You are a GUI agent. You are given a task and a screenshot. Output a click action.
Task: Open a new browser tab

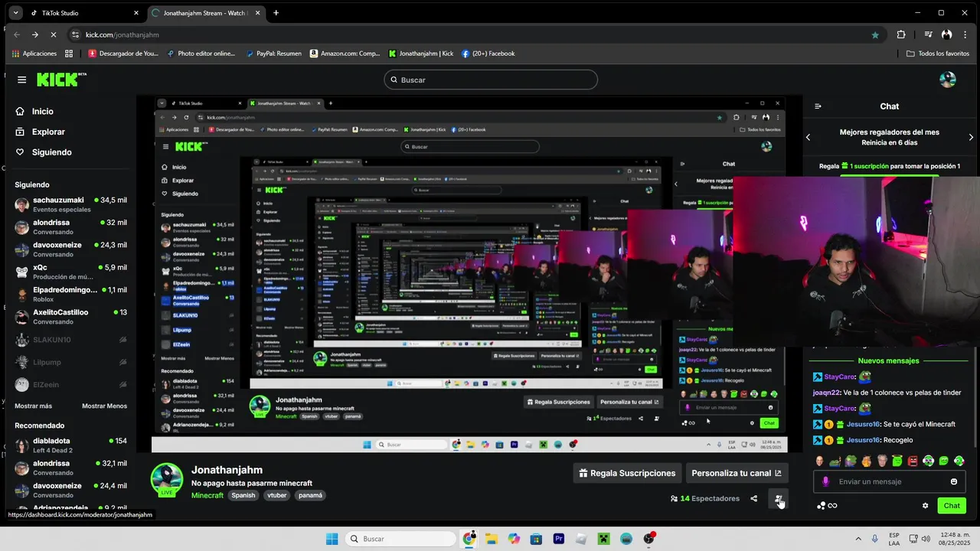[x=276, y=13]
